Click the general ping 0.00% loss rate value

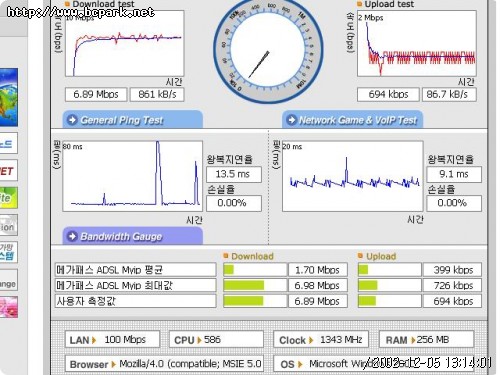point(234,203)
